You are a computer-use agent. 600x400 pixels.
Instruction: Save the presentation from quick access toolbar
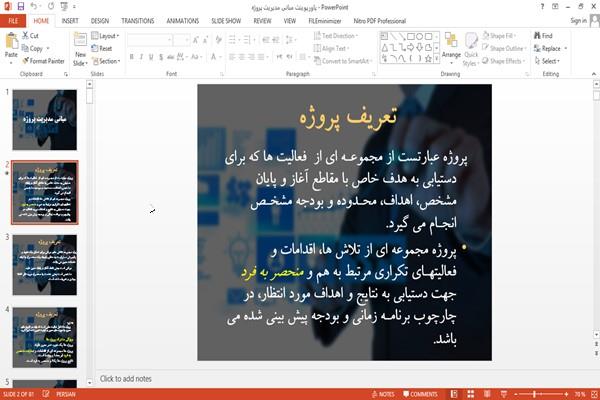click(21, 7)
